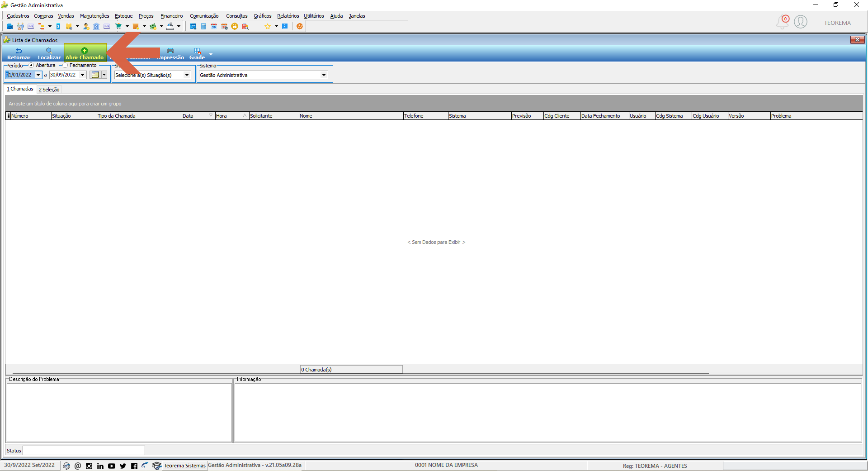Close the Lista de Chamados window

(x=857, y=40)
